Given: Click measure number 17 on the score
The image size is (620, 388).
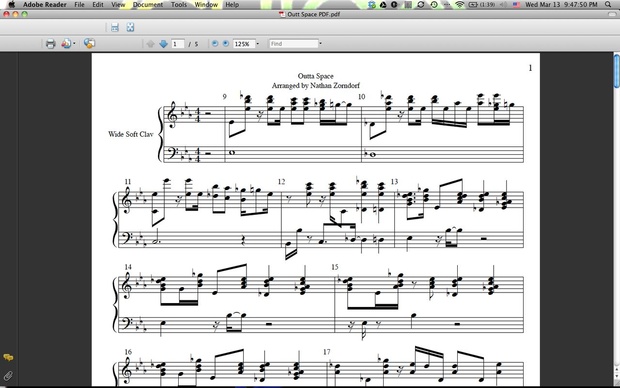Looking at the screenshot, I should tap(327, 352).
